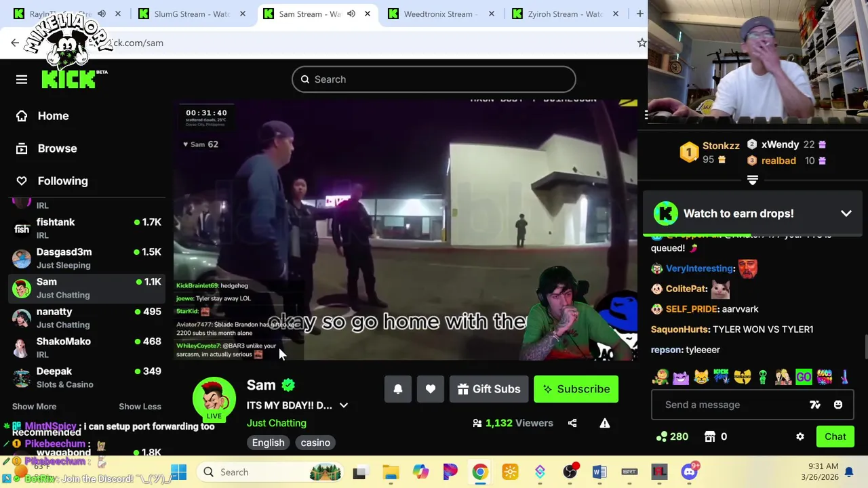The width and height of the screenshot is (868, 488).
Task: Click the report warning triangle icon
Action: coord(605,423)
